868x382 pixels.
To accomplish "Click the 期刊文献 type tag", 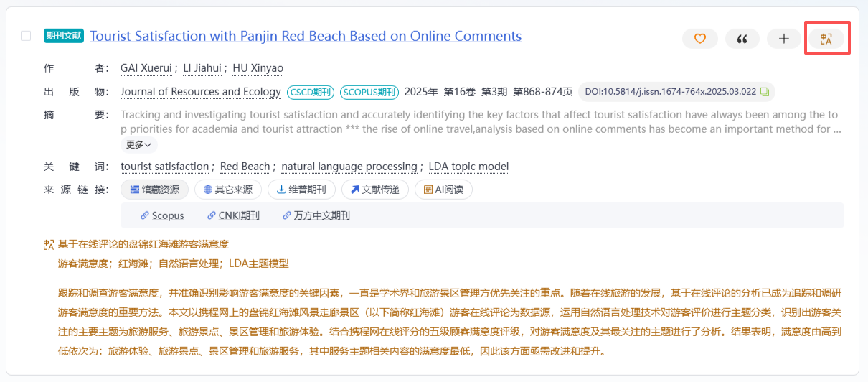I will (64, 36).
